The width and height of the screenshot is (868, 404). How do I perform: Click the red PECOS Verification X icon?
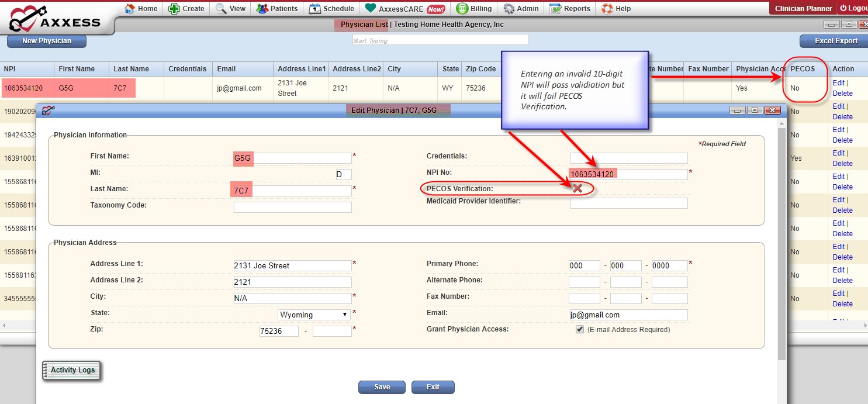[577, 188]
